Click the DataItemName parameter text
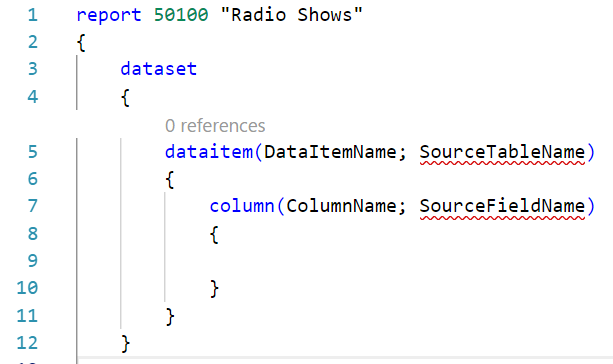 tap(331, 152)
